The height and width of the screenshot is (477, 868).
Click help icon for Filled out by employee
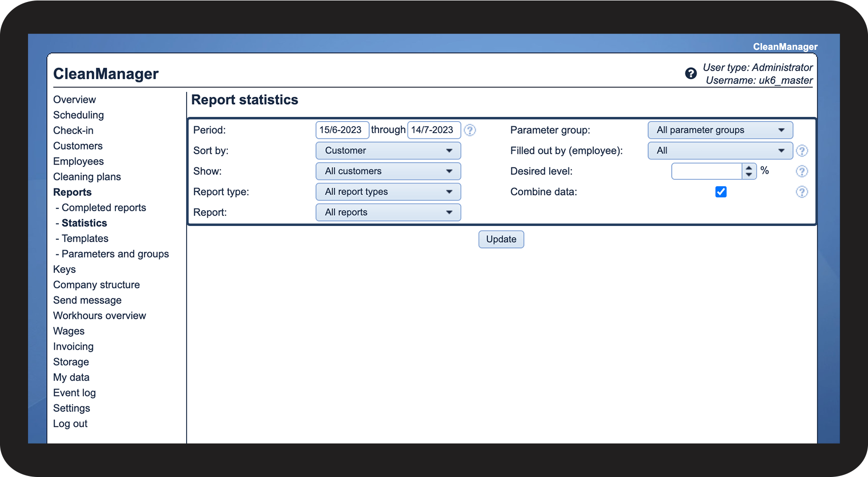(802, 151)
